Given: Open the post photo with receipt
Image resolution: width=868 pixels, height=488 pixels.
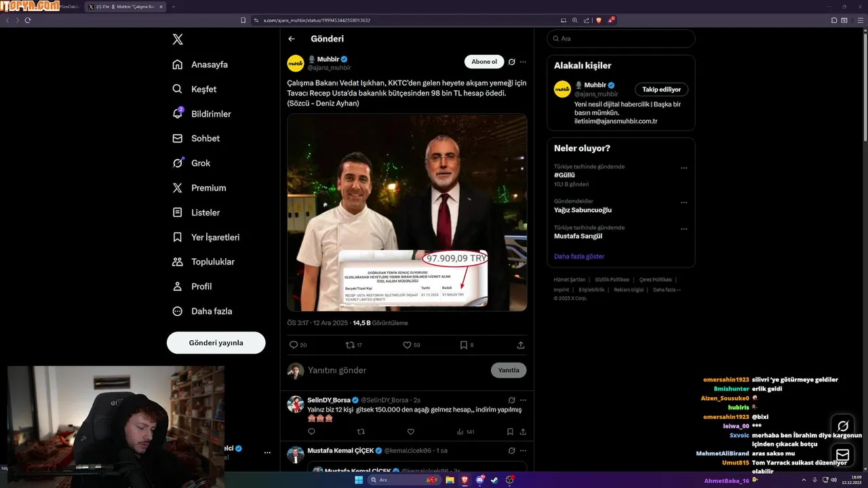Looking at the screenshot, I should (407, 212).
